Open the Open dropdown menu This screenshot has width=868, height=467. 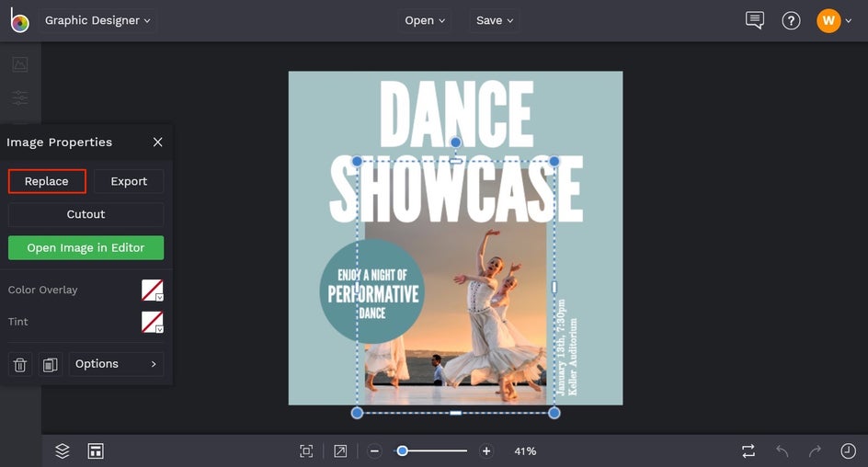click(425, 20)
